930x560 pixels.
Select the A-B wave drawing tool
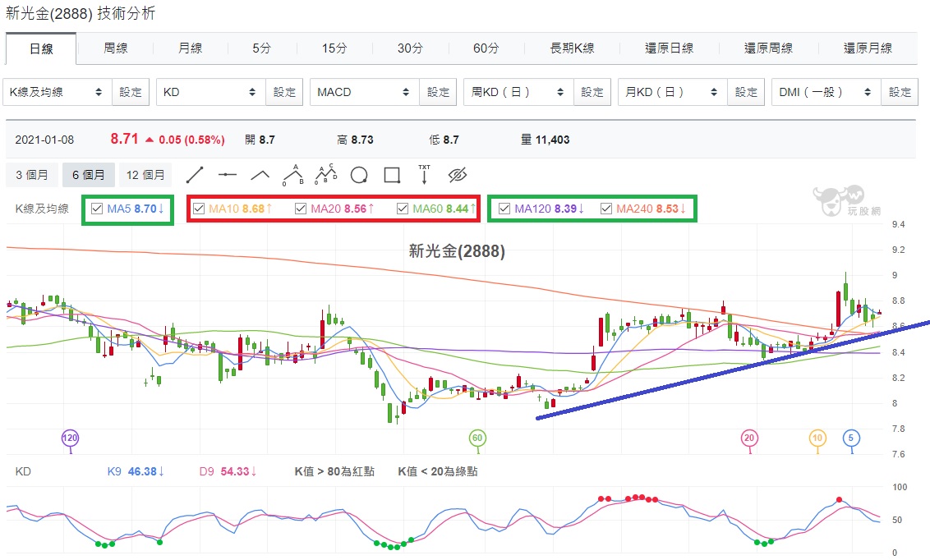click(293, 175)
